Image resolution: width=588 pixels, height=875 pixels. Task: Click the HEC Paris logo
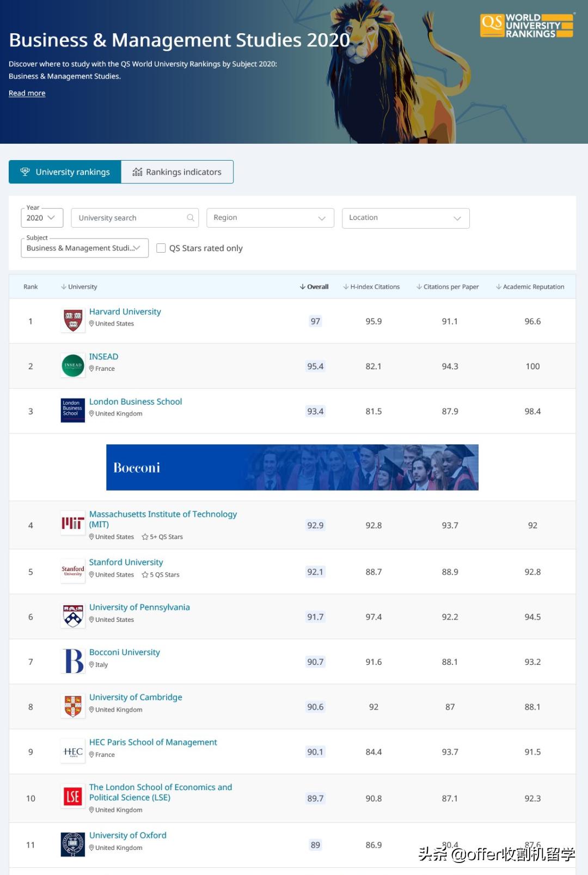coord(73,752)
